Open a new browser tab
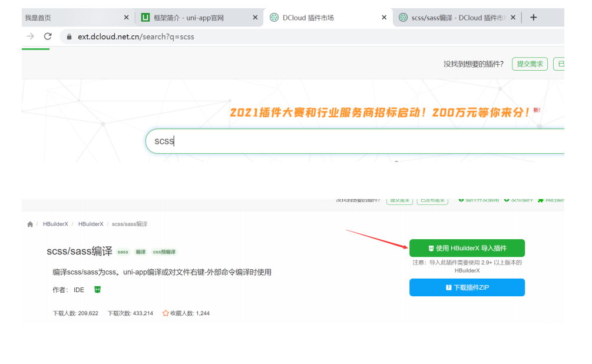The width and height of the screenshot is (592, 364). click(x=534, y=17)
